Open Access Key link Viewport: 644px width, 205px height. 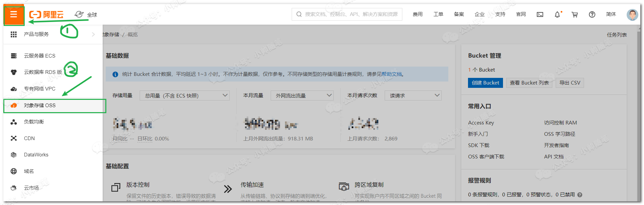pyautogui.click(x=481, y=123)
